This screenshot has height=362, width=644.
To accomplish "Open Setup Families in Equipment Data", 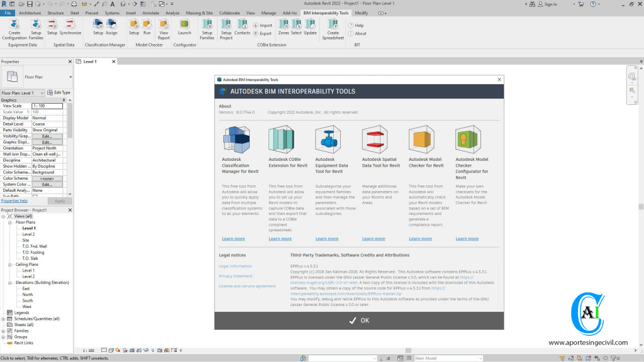I will pos(35,30).
